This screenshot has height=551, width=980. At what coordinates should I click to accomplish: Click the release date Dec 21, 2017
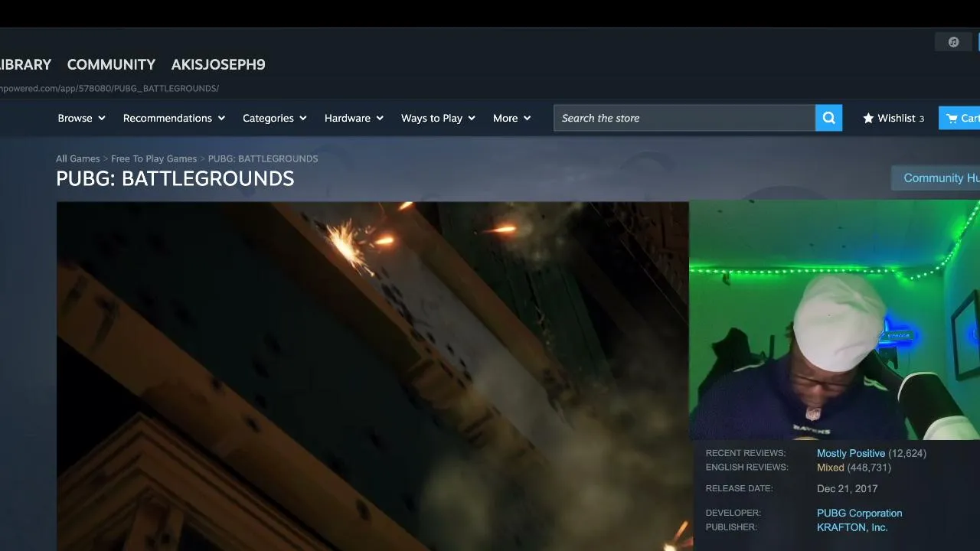pos(848,488)
